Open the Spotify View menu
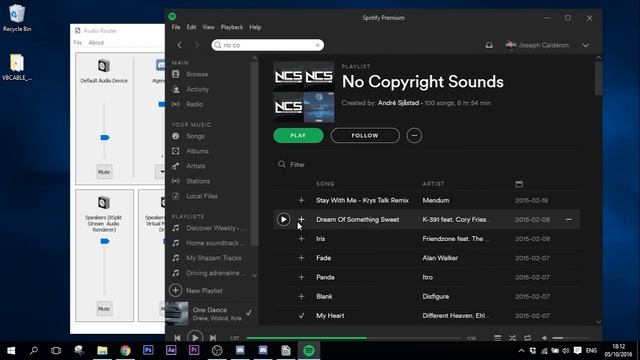The width and height of the screenshot is (640, 360). coord(208,27)
